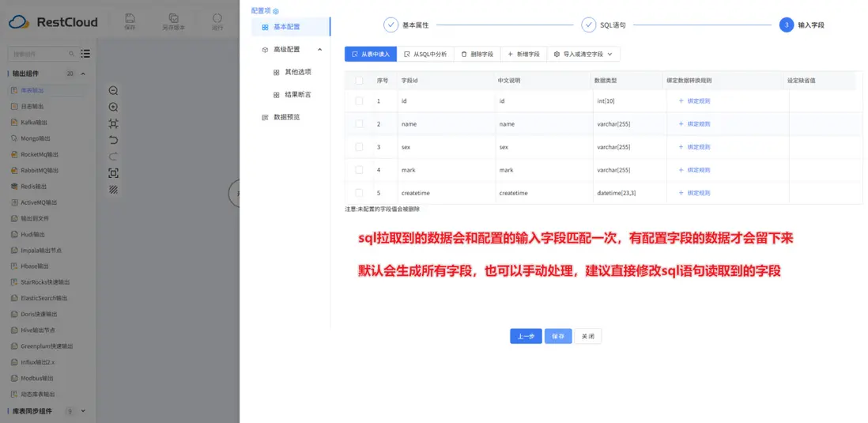
Task: Zoom out the canvas
Action: (x=114, y=91)
